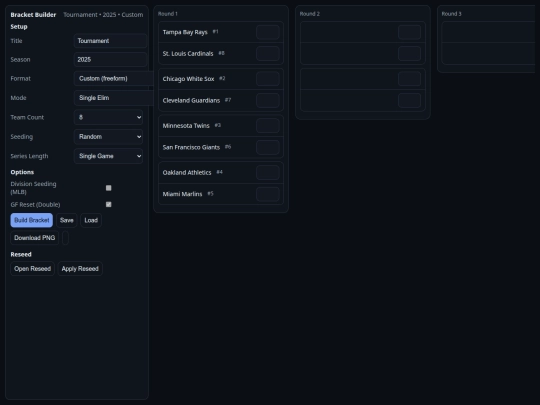Click the Open Reseed button
The width and height of the screenshot is (540, 405).
click(x=32, y=269)
